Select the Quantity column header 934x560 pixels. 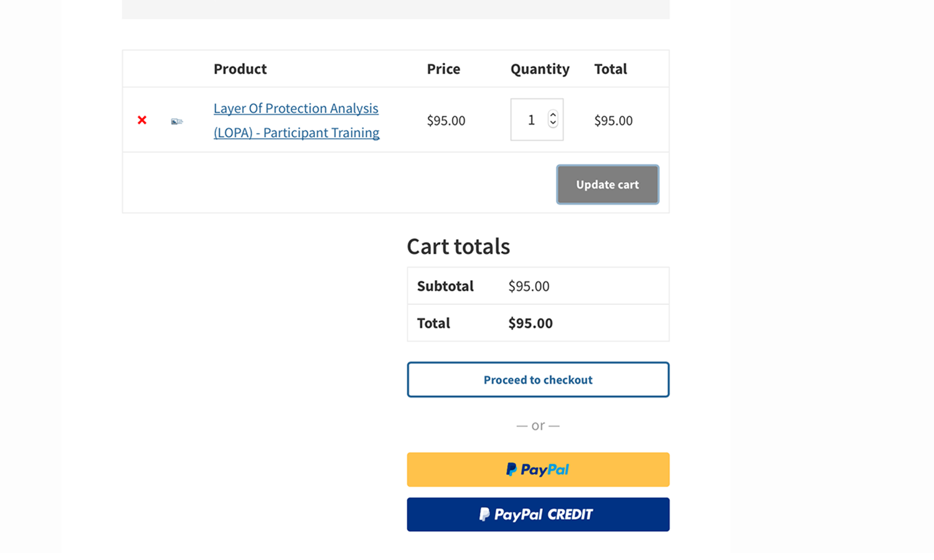540,69
